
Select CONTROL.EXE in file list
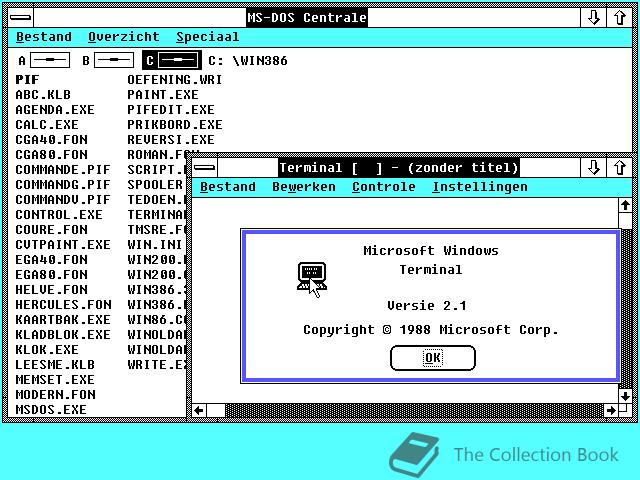point(59,215)
